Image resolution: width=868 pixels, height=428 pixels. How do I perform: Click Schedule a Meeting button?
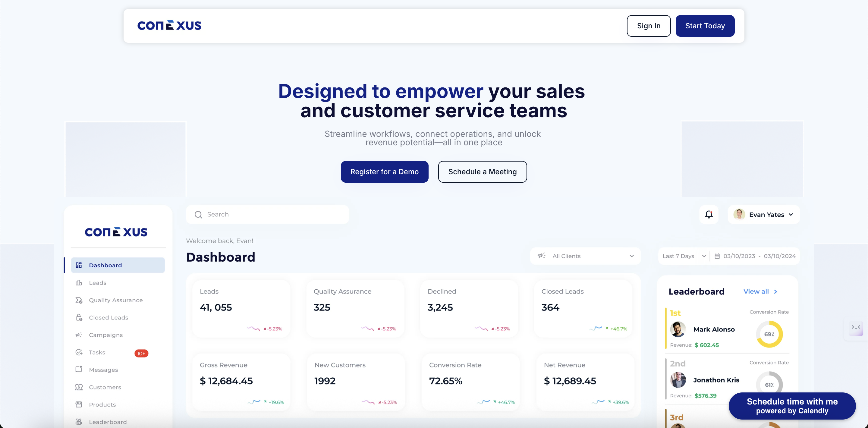coord(482,172)
